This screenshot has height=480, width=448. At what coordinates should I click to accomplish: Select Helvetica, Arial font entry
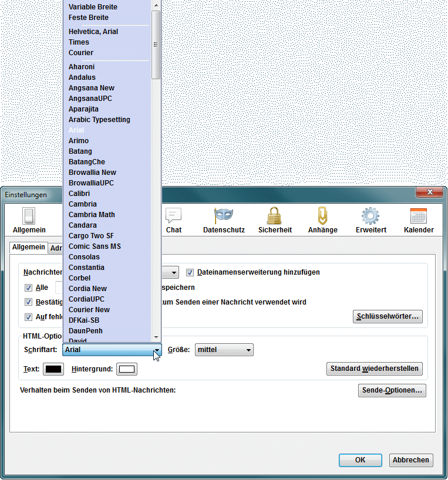click(x=107, y=32)
